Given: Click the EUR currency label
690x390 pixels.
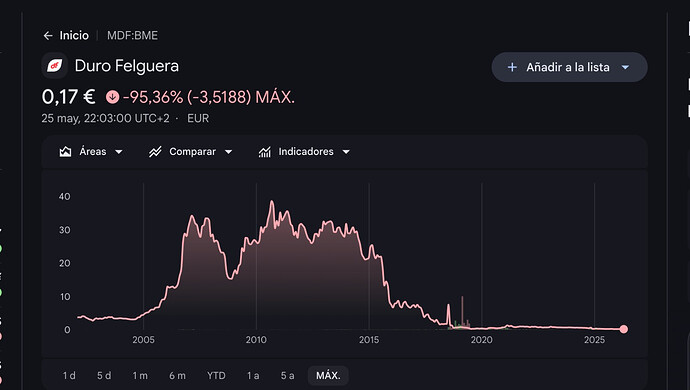Looking at the screenshot, I should (x=198, y=118).
